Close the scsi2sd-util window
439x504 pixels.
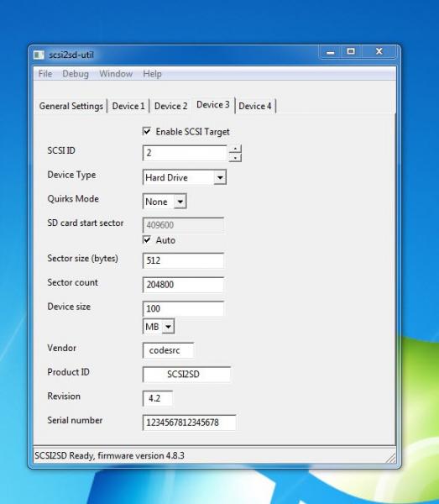click(379, 51)
